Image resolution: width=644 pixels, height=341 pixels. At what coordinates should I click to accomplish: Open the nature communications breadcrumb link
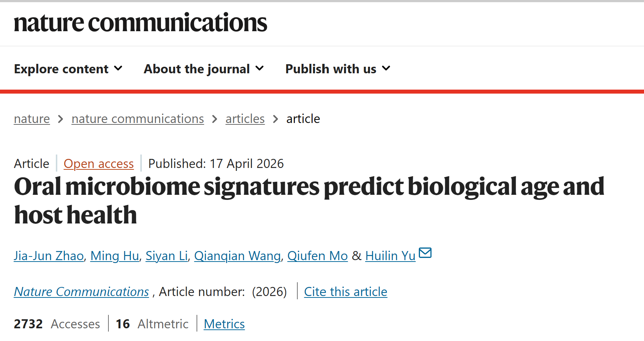tap(138, 119)
